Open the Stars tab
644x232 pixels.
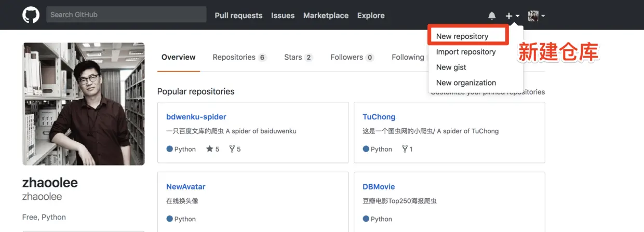pos(298,57)
